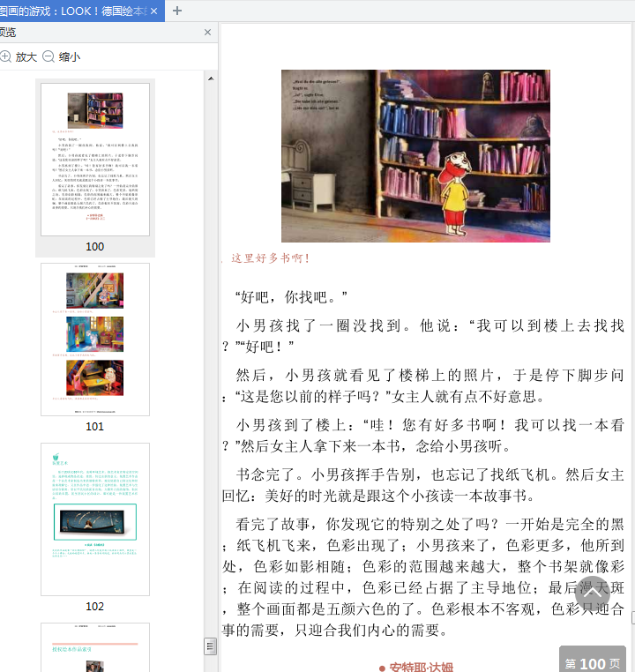Close the preview sidebar panel

(208, 32)
